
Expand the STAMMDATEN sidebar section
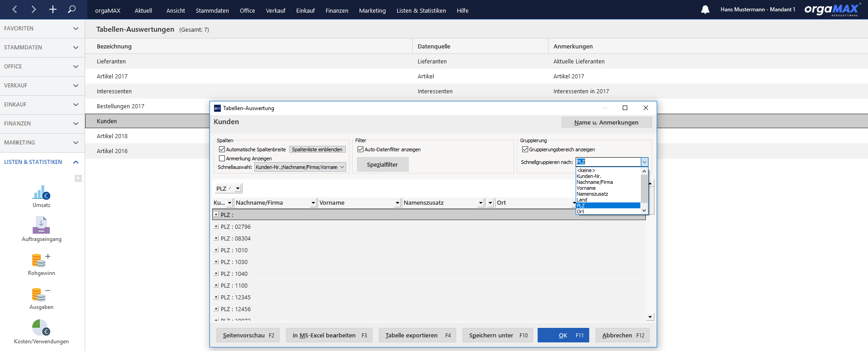tap(42, 48)
